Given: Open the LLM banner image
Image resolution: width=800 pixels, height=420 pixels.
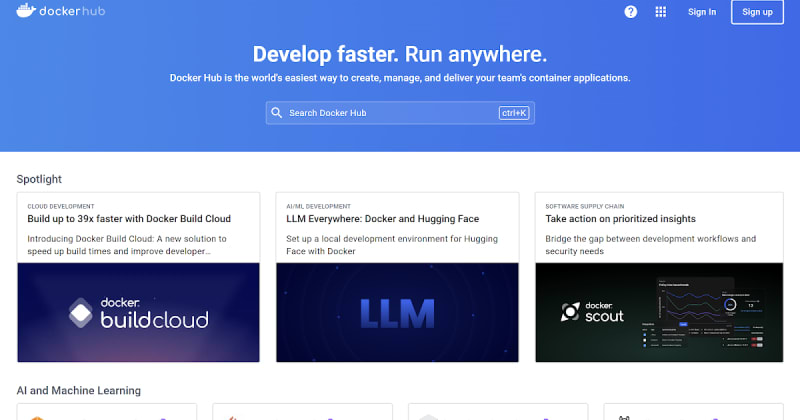Looking at the screenshot, I should 399,312.
